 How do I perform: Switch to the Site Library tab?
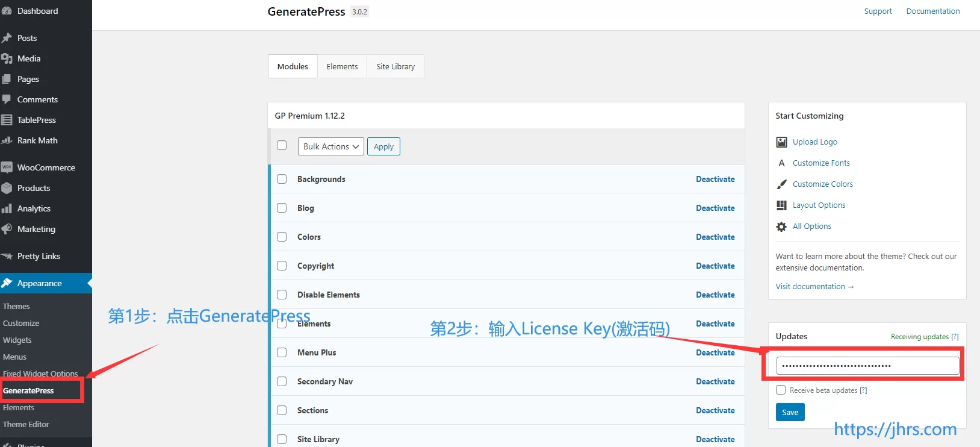[x=395, y=66]
